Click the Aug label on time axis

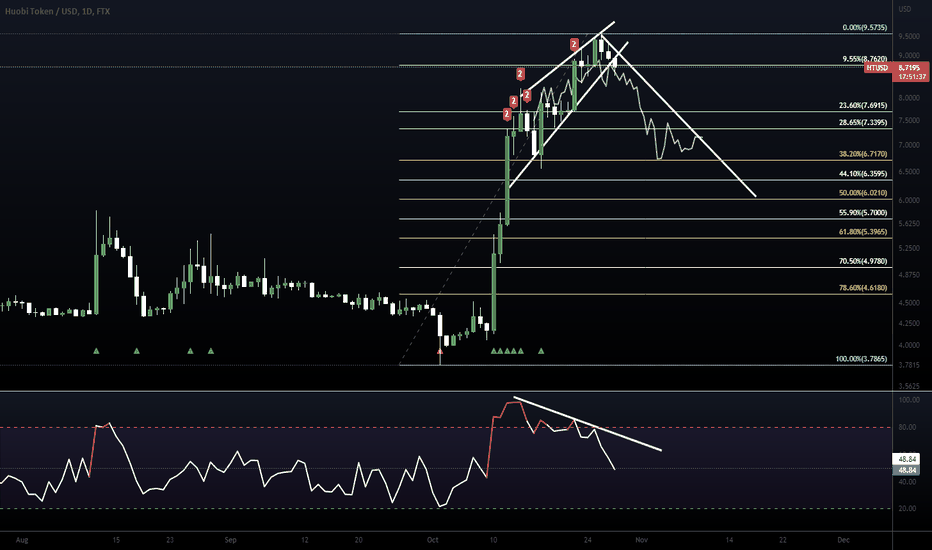pos(22,540)
